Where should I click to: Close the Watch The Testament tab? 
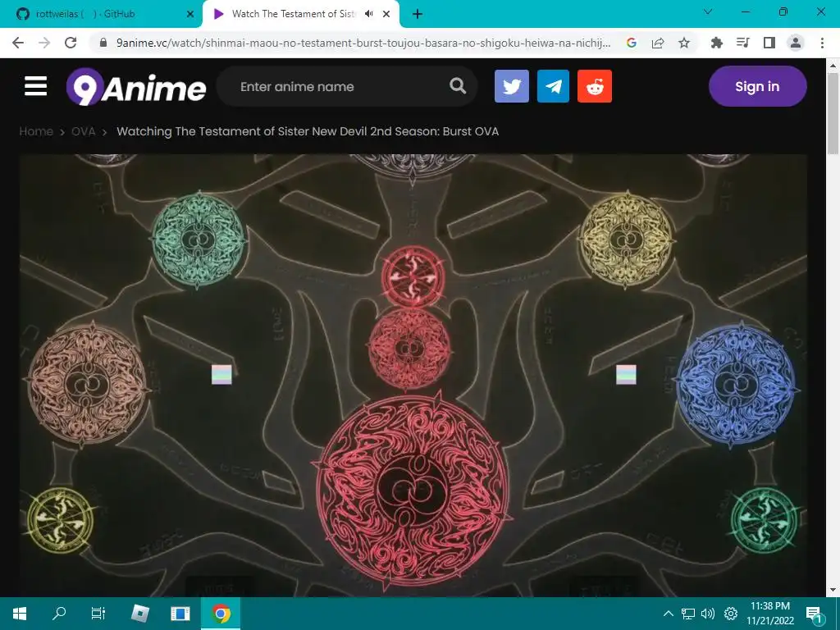386,15
